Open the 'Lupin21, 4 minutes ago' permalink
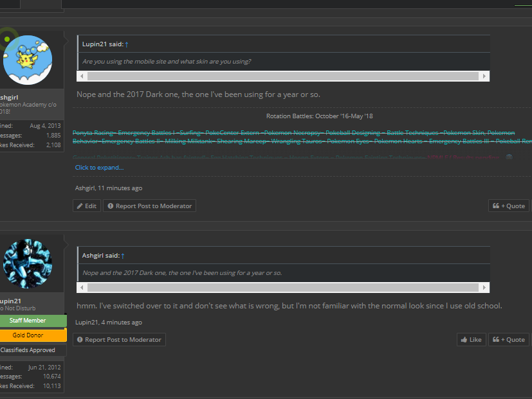Image resolution: width=532 pixels, height=399 pixels. pos(109,323)
